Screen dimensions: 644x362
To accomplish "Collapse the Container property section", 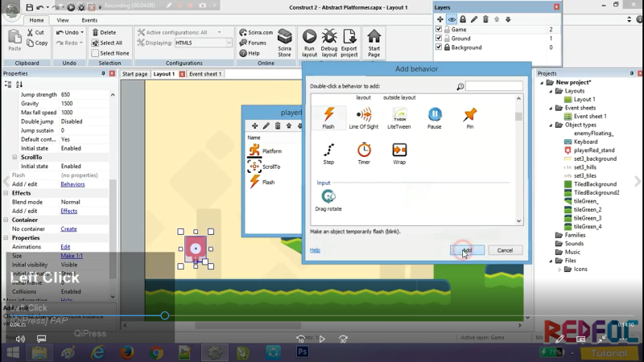I will pos(6,220).
